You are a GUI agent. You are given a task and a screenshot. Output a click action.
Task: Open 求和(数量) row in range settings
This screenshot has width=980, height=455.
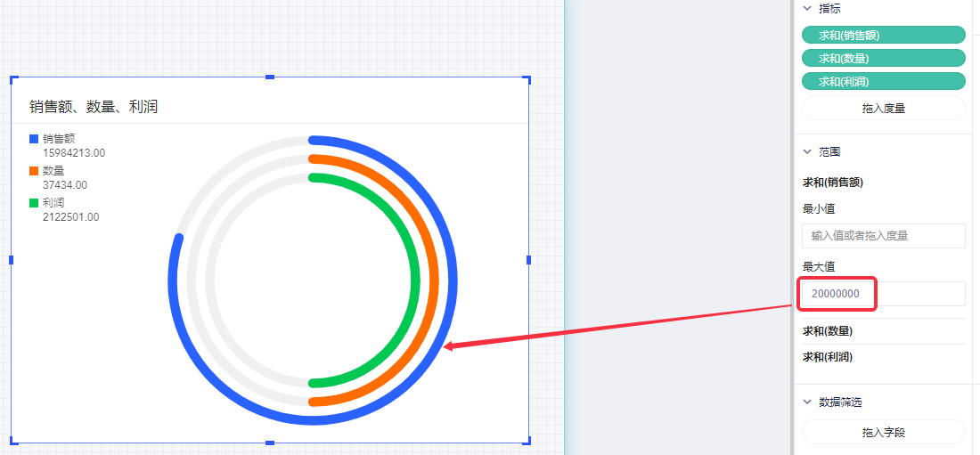[828, 331]
